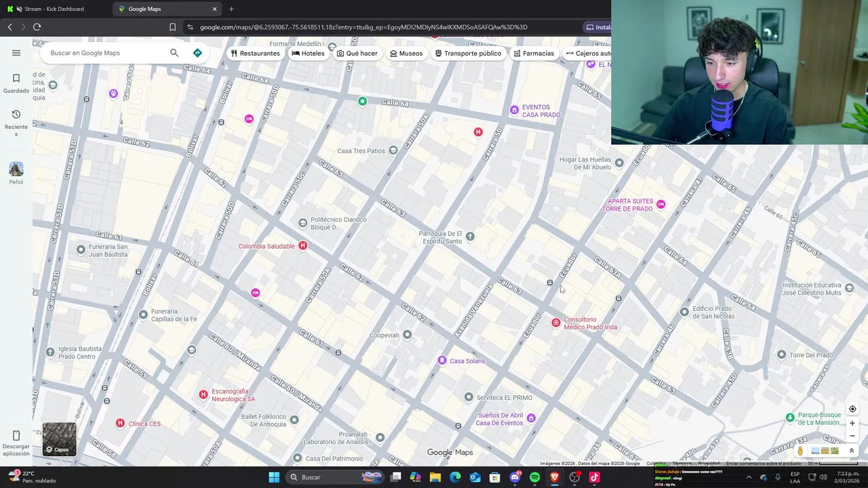Click the Clínica CES marker
The image size is (868, 488).
(x=120, y=423)
